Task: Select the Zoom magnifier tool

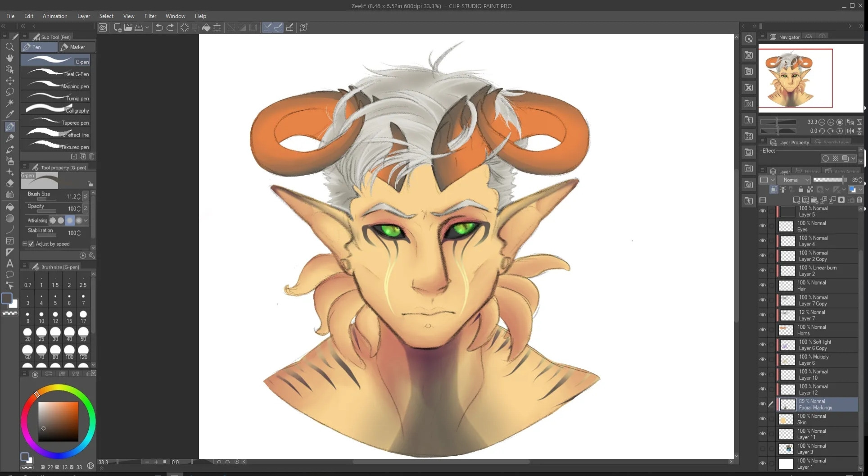Action: pyautogui.click(x=9, y=47)
